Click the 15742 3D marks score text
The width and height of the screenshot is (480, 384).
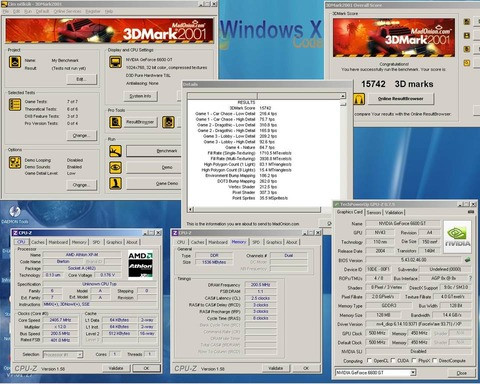pyautogui.click(x=397, y=84)
